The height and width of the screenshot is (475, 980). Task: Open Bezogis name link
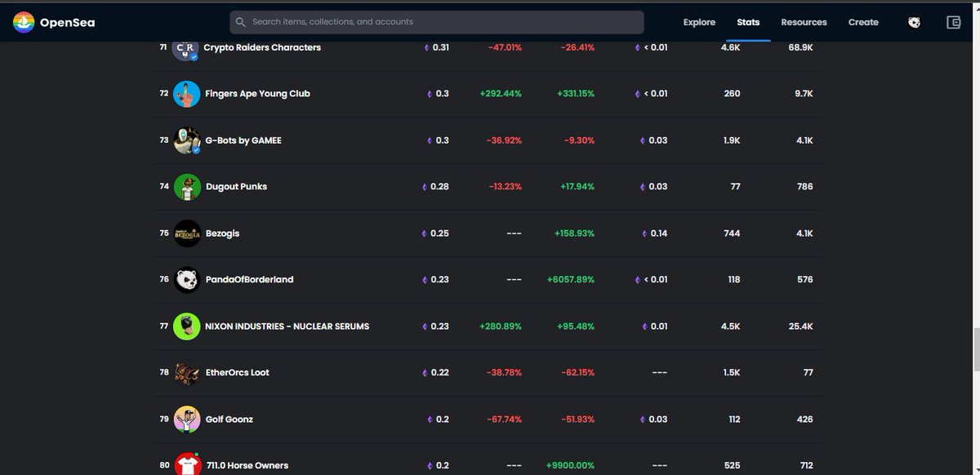[x=222, y=233]
